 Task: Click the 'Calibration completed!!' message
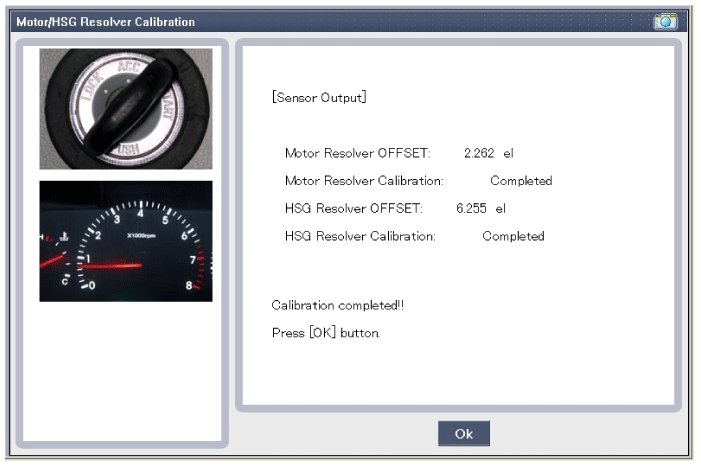tap(337, 304)
